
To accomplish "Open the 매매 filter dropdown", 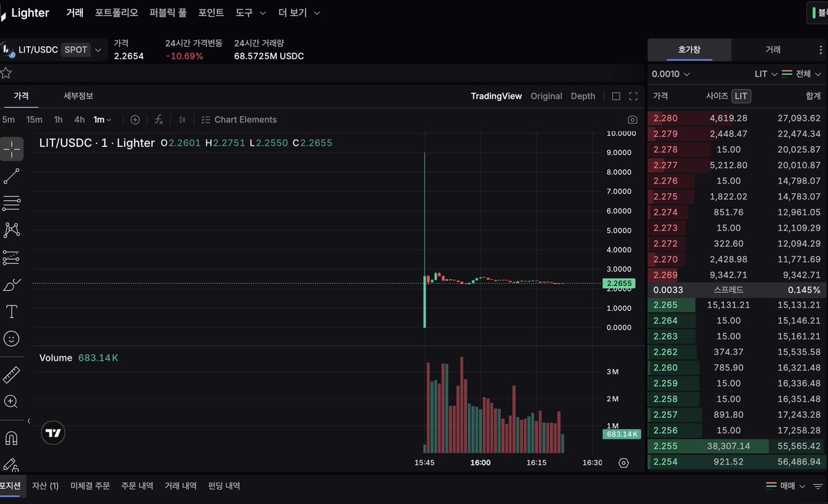I will pyautogui.click(x=785, y=486).
